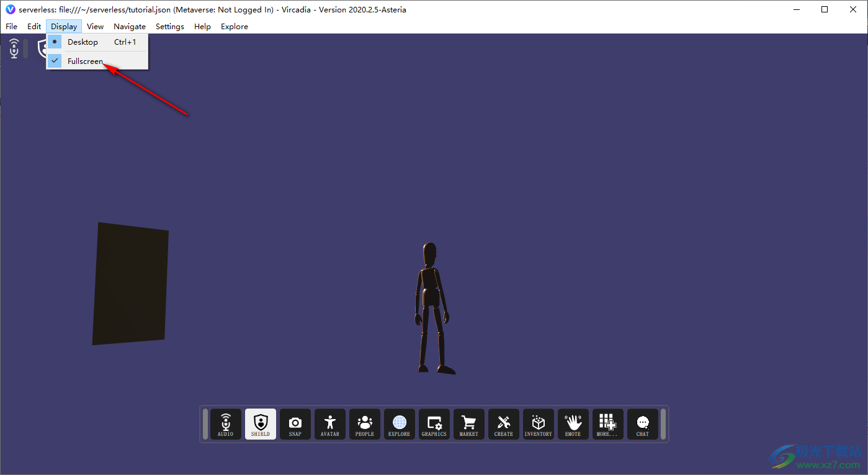Open the Inventory box icon

(x=539, y=424)
